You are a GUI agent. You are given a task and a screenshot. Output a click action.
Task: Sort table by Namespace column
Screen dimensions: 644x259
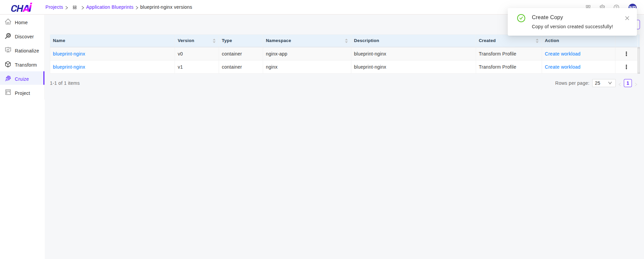point(346,41)
